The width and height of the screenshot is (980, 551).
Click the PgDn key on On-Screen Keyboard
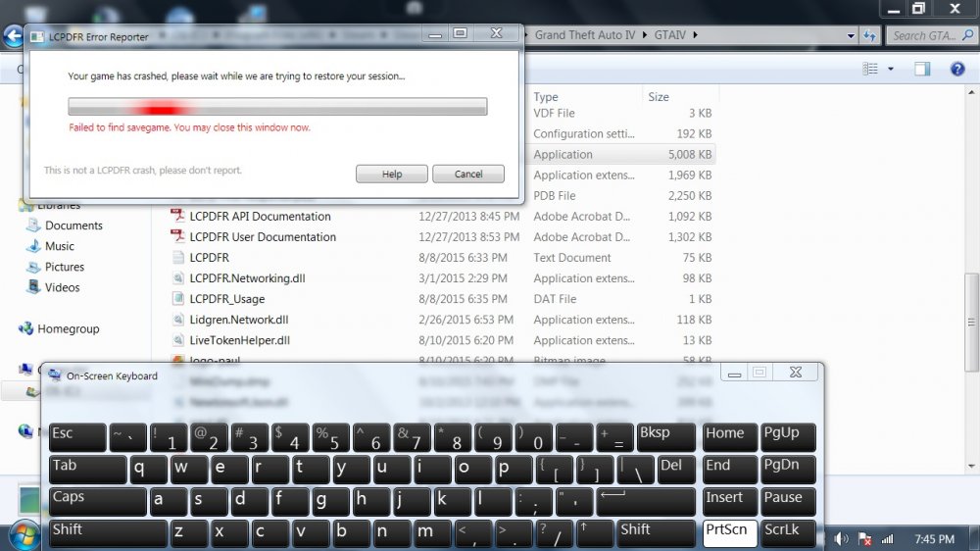(789, 469)
